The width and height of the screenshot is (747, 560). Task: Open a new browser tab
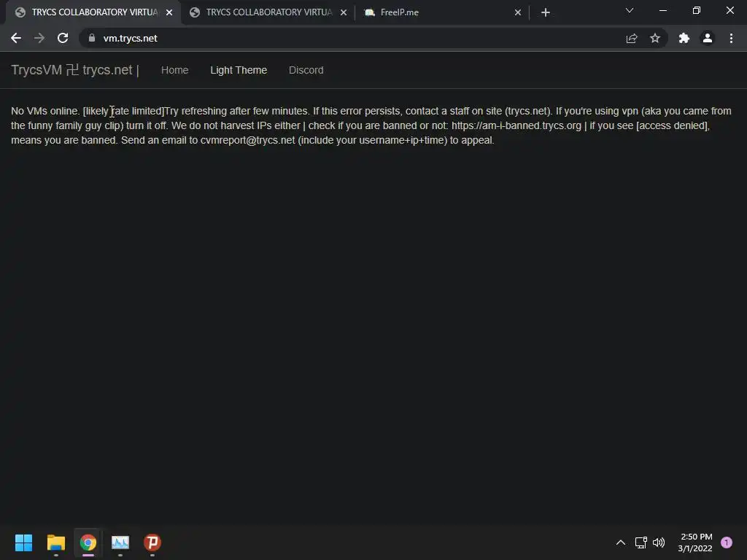tap(546, 12)
